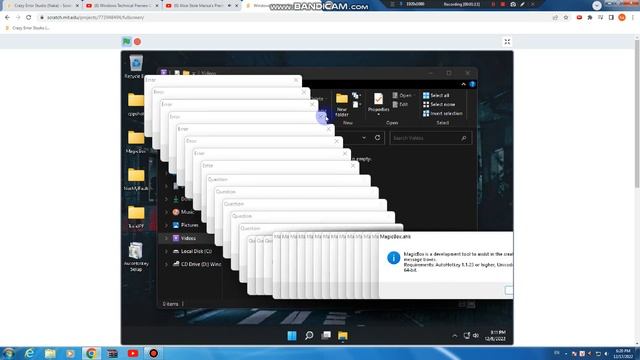The height and width of the screenshot is (360, 640).
Task: Expand the Pictures tree node
Action: point(167,225)
